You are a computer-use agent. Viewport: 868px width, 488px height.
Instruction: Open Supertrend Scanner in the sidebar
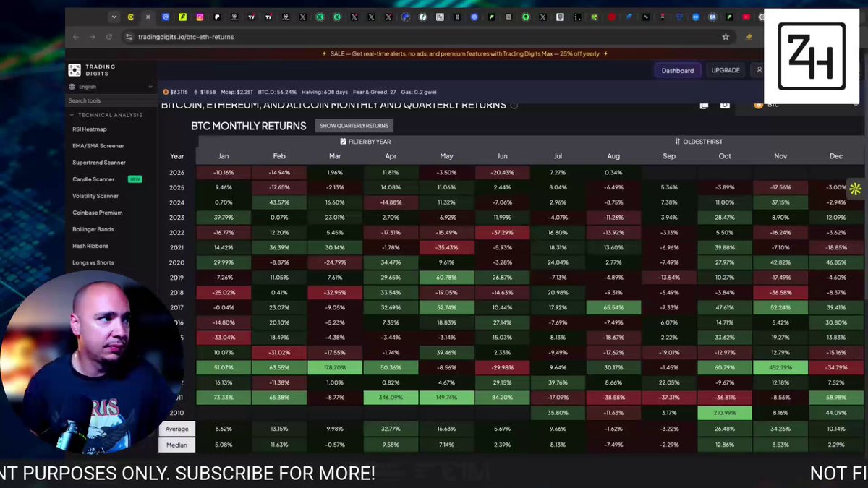click(99, 163)
